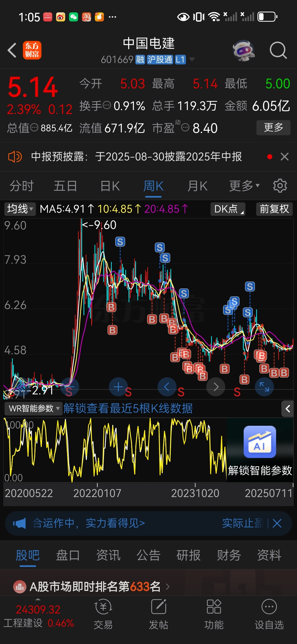Tap 解锁查看最近5根K线数据 link
The width and height of the screenshot is (297, 644).
pyautogui.click(x=128, y=408)
